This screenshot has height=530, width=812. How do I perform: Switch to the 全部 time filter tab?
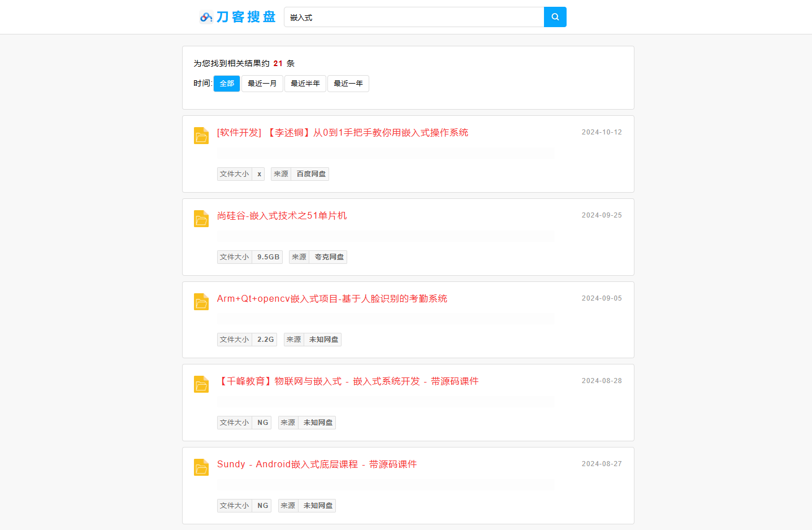tap(226, 83)
